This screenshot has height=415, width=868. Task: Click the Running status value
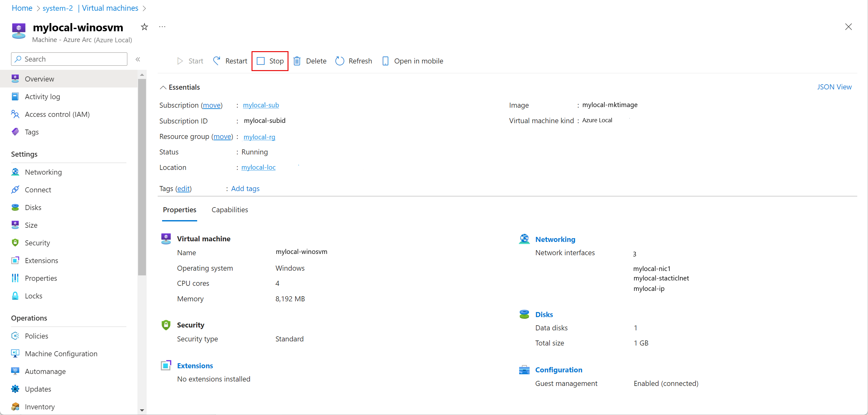click(254, 152)
